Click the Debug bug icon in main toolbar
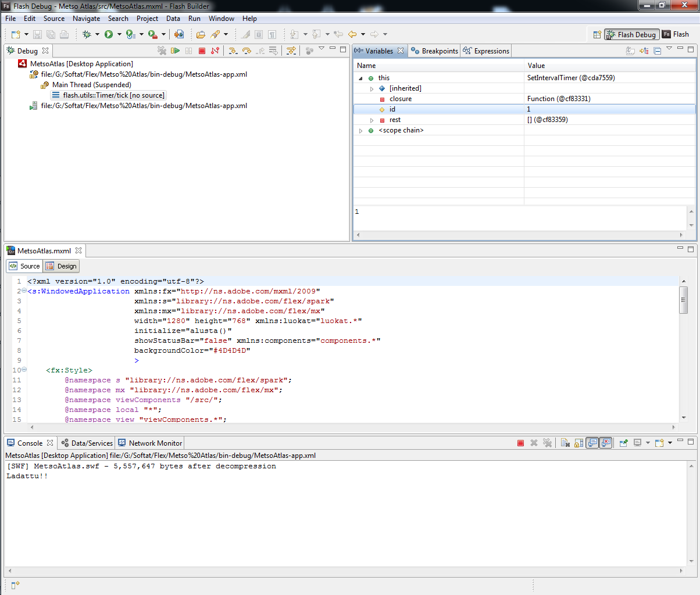The height and width of the screenshot is (595, 700). (87, 34)
